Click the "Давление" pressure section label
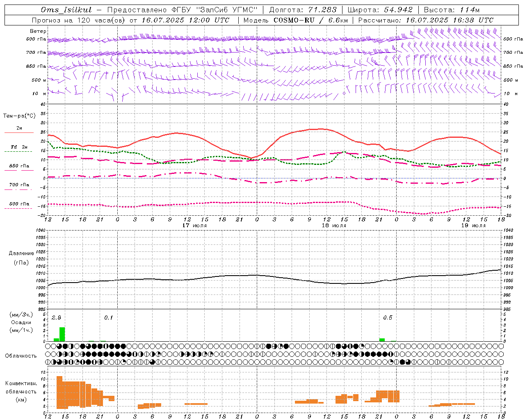525x420 pixels. 21,253
